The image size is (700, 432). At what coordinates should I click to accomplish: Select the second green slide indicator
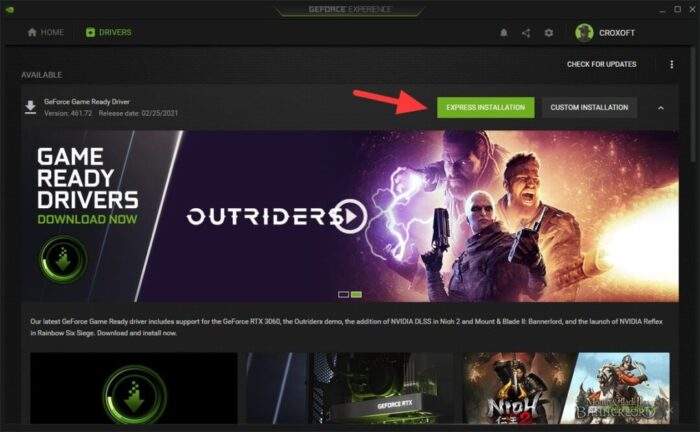point(356,295)
